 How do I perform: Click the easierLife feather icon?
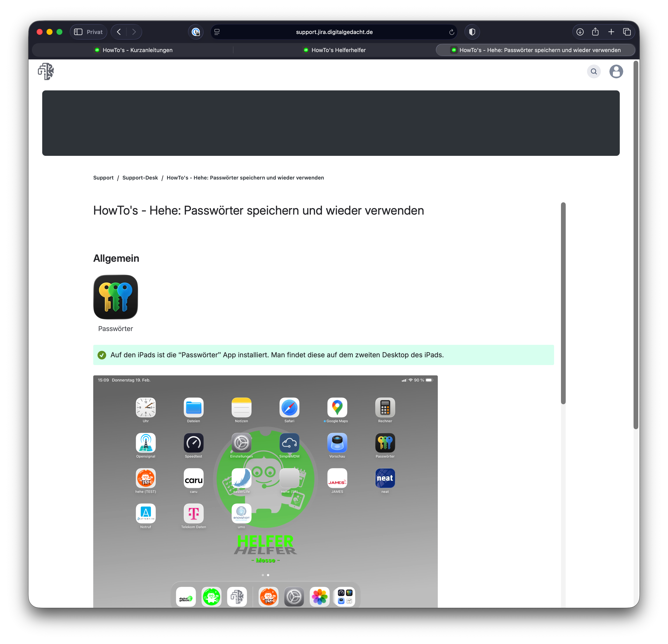(242, 478)
